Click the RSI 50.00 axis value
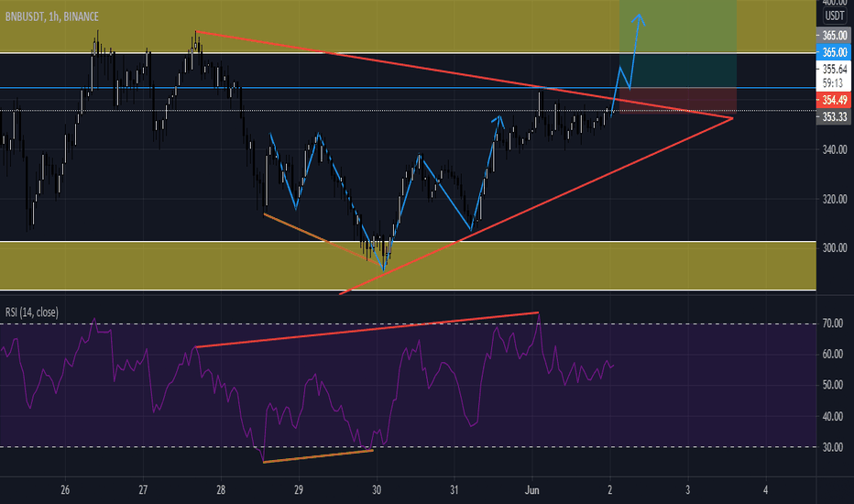This screenshot has height=504, width=854. [833, 385]
